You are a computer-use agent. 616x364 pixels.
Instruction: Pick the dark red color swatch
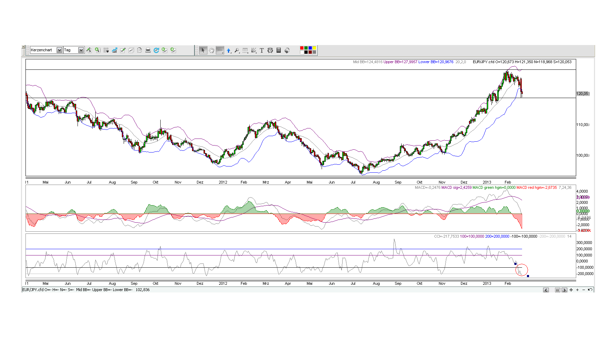point(310,52)
